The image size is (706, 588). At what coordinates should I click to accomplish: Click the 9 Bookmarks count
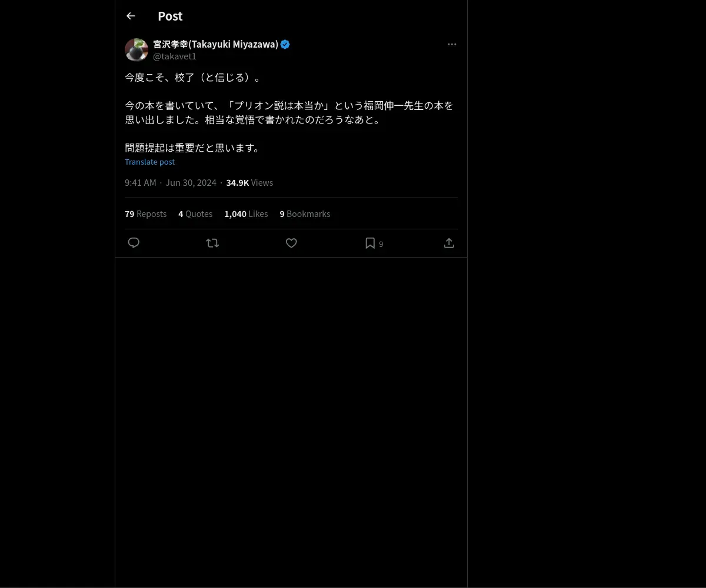tap(305, 213)
